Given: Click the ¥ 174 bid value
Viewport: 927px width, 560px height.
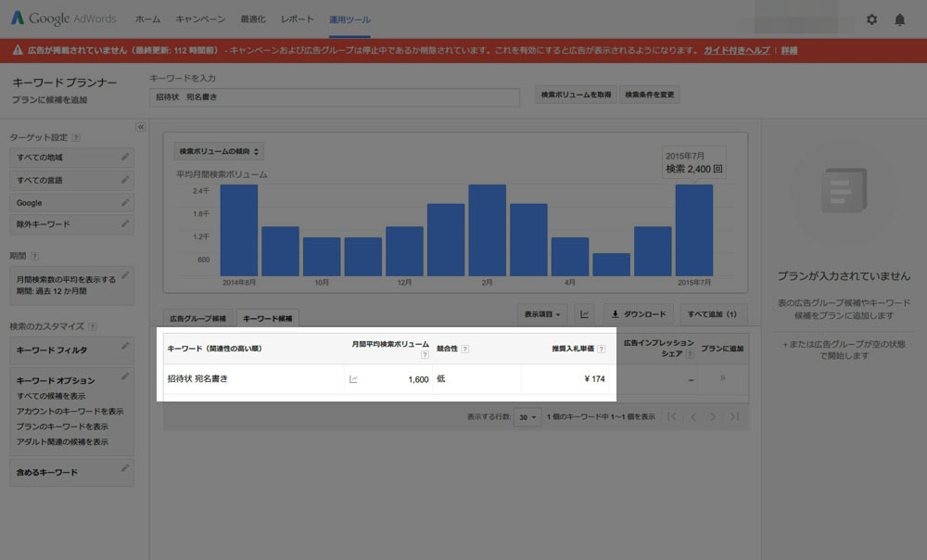Looking at the screenshot, I should tap(594, 379).
